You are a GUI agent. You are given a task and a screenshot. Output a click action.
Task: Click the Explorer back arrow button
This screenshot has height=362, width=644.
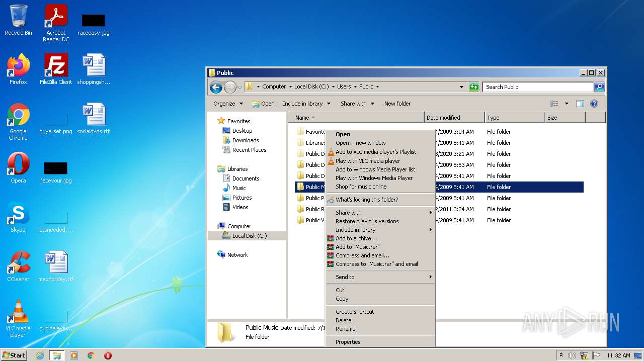click(x=216, y=87)
